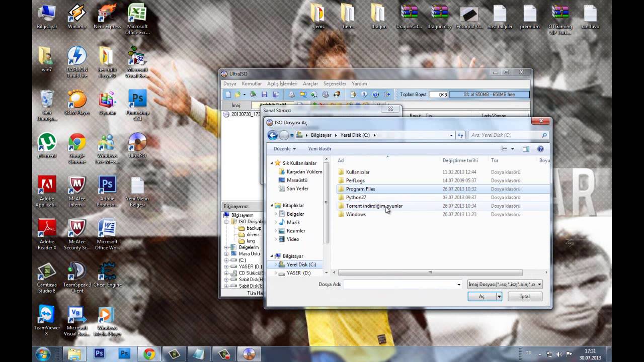Click the İptal button
644x362 pixels.
[x=525, y=297]
